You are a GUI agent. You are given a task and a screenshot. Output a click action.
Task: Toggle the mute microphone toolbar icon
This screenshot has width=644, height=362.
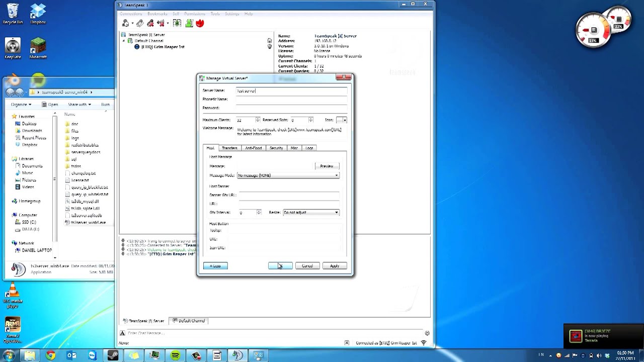coord(150,23)
